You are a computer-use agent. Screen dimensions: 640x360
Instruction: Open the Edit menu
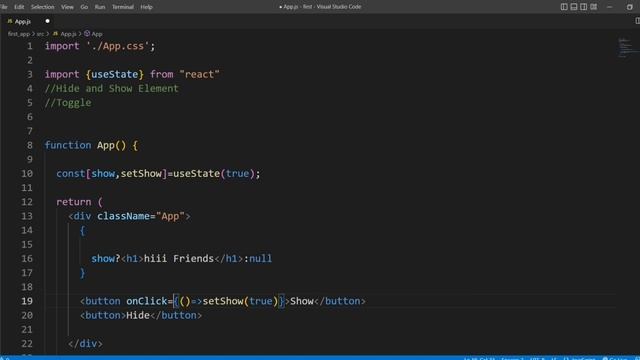point(19,7)
